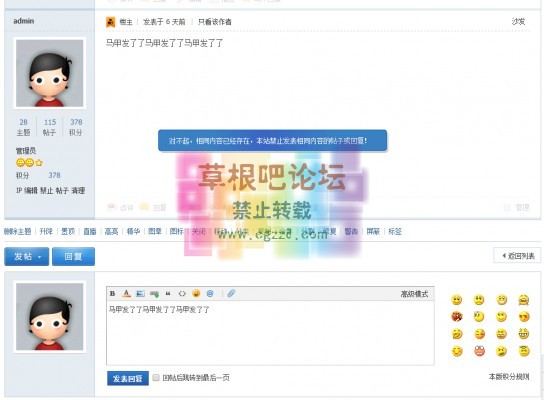
Task: Click 清理 user admin link
Action: pos(78,190)
